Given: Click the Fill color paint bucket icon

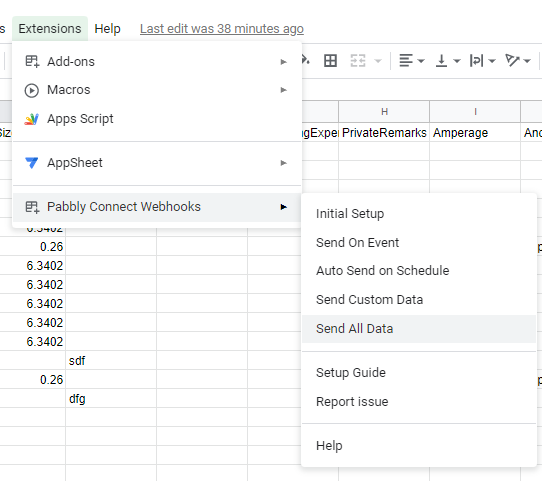Looking at the screenshot, I should [x=306, y=60].
